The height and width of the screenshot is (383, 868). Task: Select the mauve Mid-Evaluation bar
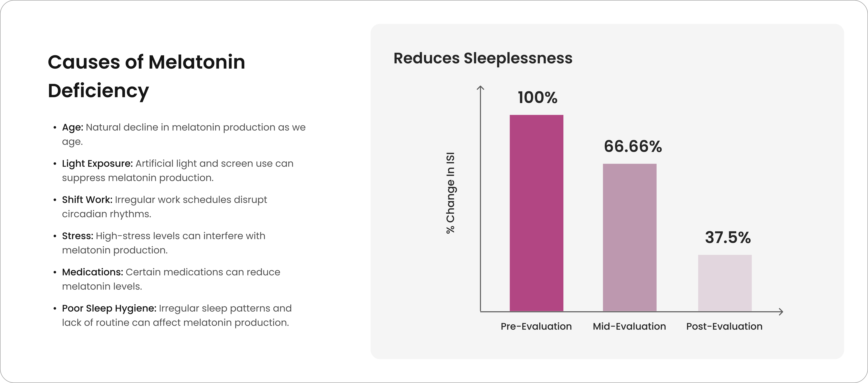[x=629, y=237]
